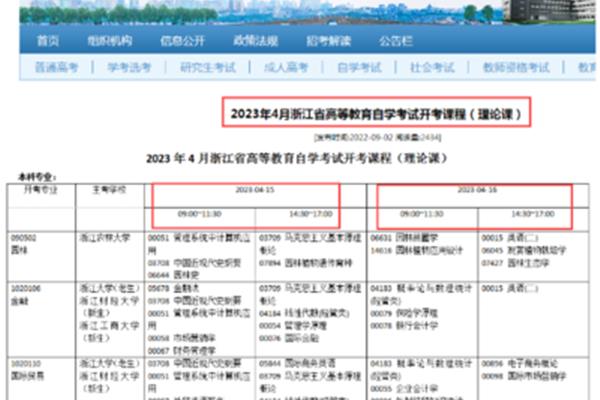
Task: Go to the 学考选考 section
Action: pyautogui.click(x=129, y=67)
